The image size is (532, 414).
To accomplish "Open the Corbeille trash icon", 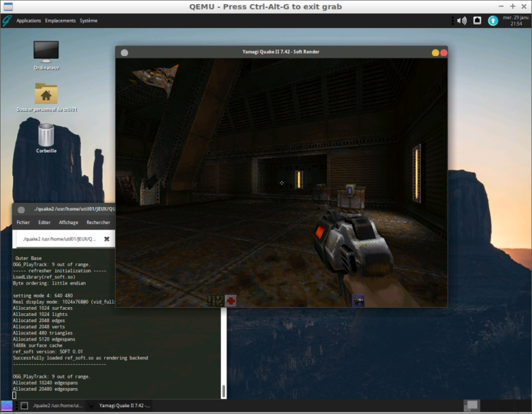I will 46,138.
